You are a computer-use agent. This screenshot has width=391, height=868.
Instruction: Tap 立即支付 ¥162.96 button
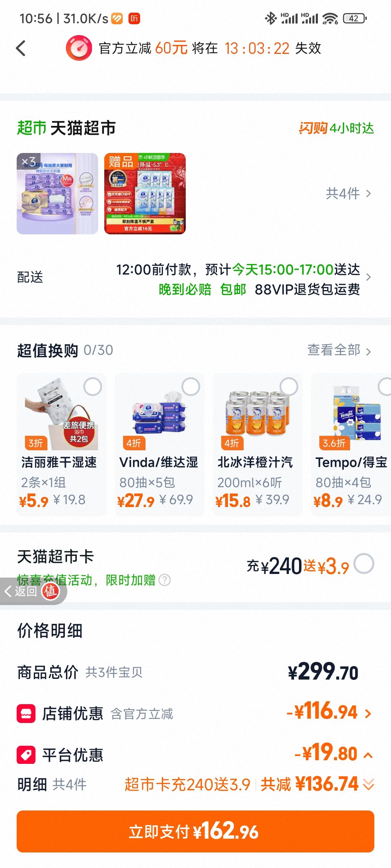(x=195, y=831)
